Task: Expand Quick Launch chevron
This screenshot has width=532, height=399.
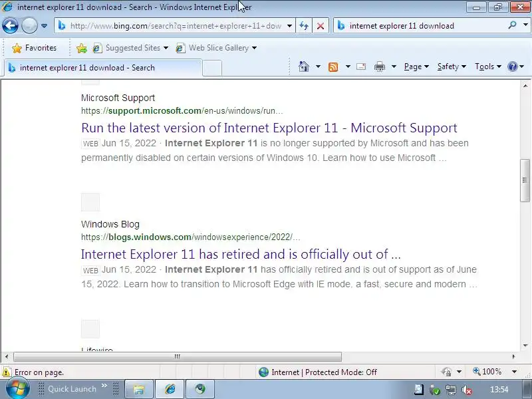Action: [x=104, y=385]
